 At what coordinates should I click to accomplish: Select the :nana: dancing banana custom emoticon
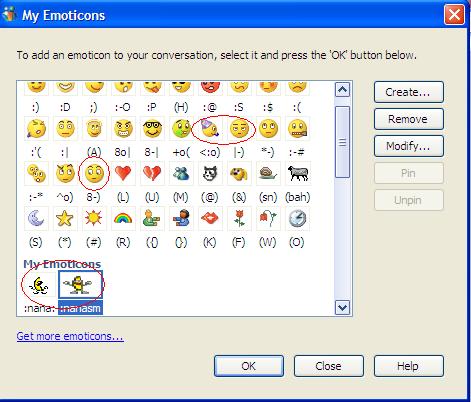pyautogui.click(x=40, y=285)
